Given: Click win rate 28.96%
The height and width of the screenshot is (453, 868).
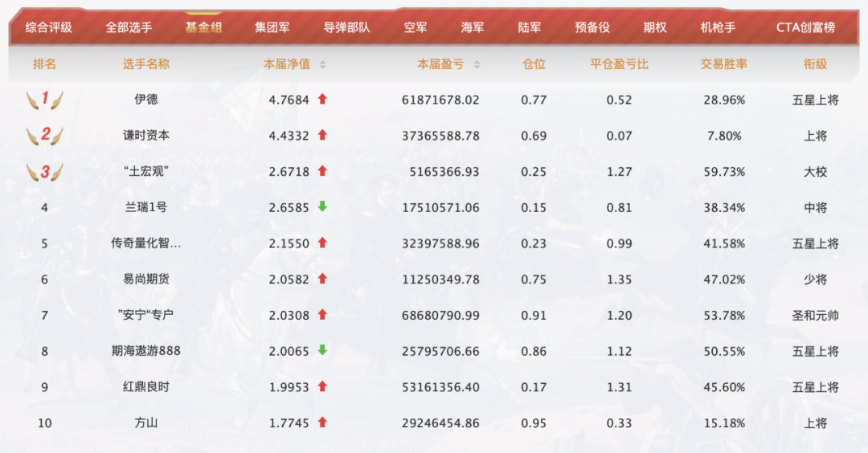Looking at the screenshot, I should click(x=724, y=100).
